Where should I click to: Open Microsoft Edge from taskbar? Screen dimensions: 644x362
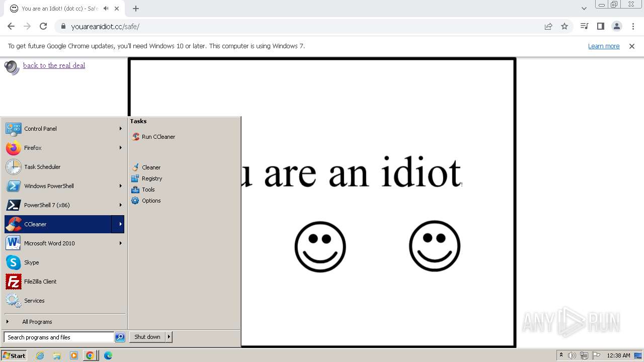(108, 355)
